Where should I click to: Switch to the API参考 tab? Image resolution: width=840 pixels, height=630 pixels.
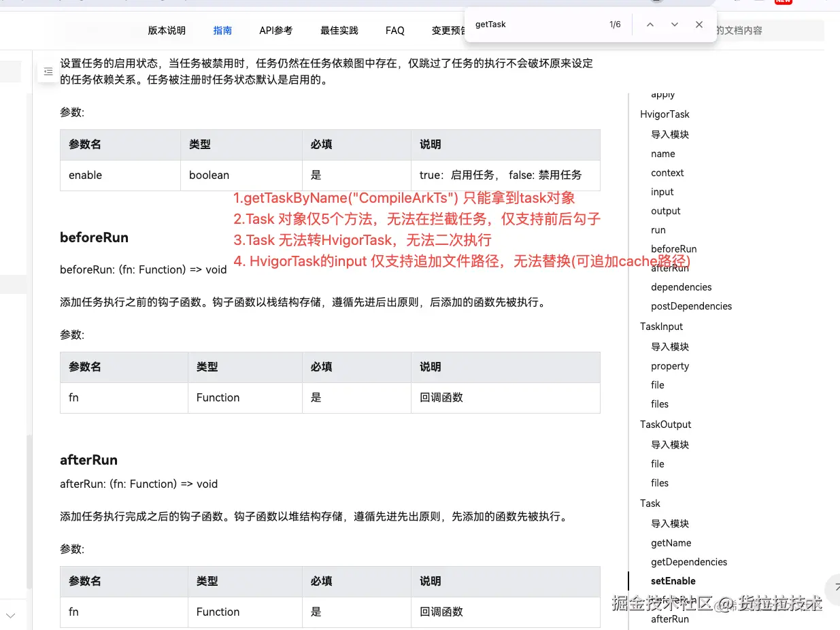(x=276, y=31)
